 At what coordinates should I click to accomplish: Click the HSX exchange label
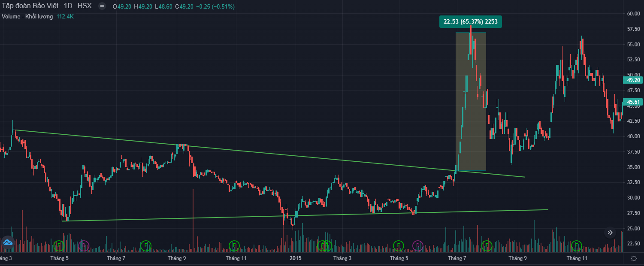pyautogui.click(x=85, y=6)
